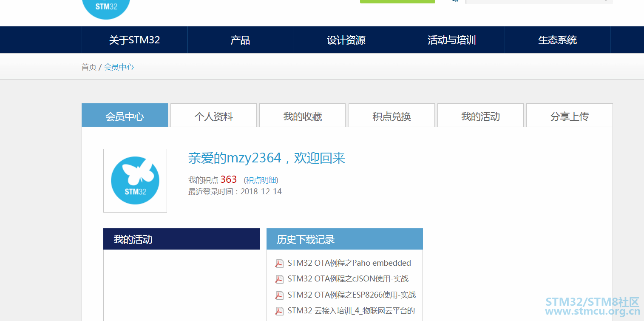Click the green button at top
The height and width of the screenshot is (321, 644).
397,1
